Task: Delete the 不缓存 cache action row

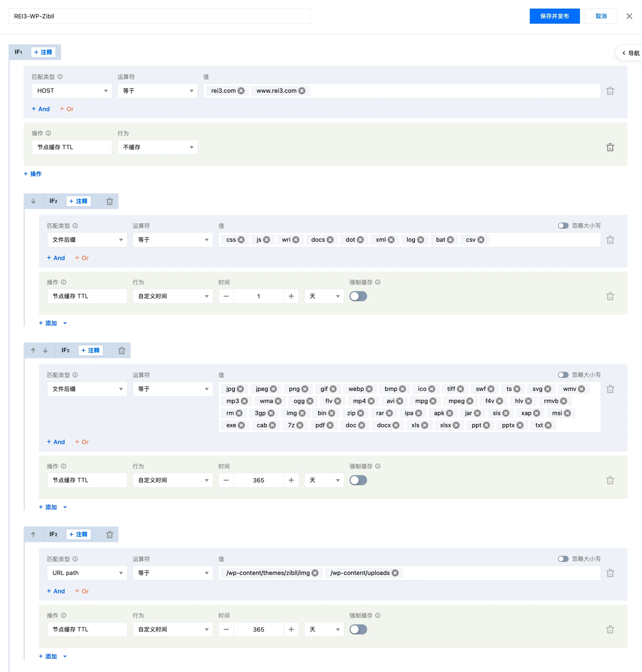Action: [610, 148]
